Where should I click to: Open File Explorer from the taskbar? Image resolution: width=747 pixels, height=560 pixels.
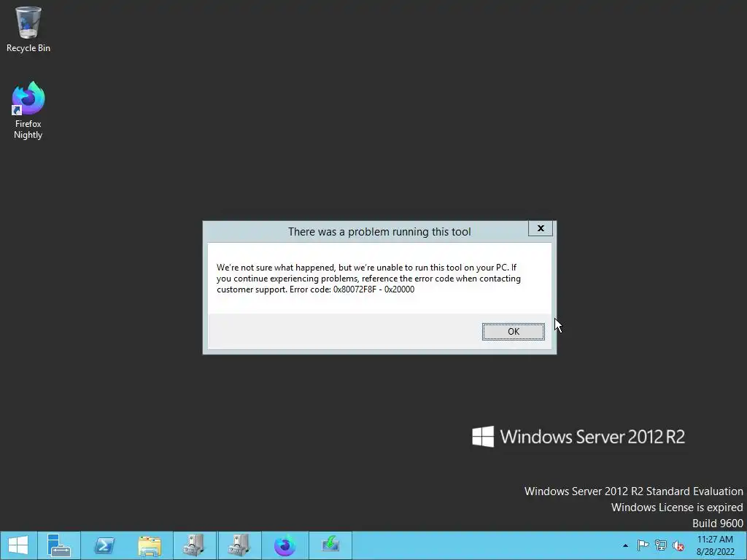(x=150, y=545)
